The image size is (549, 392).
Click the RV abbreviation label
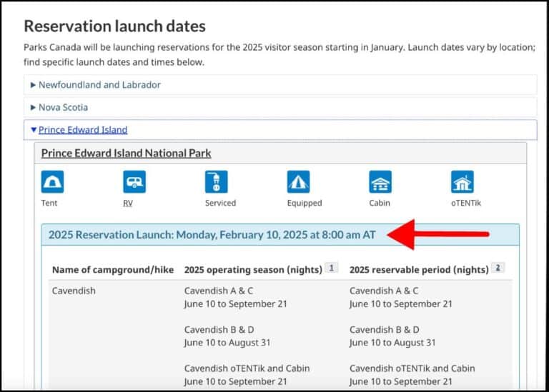pyautogui.click(x=128, y=203)
